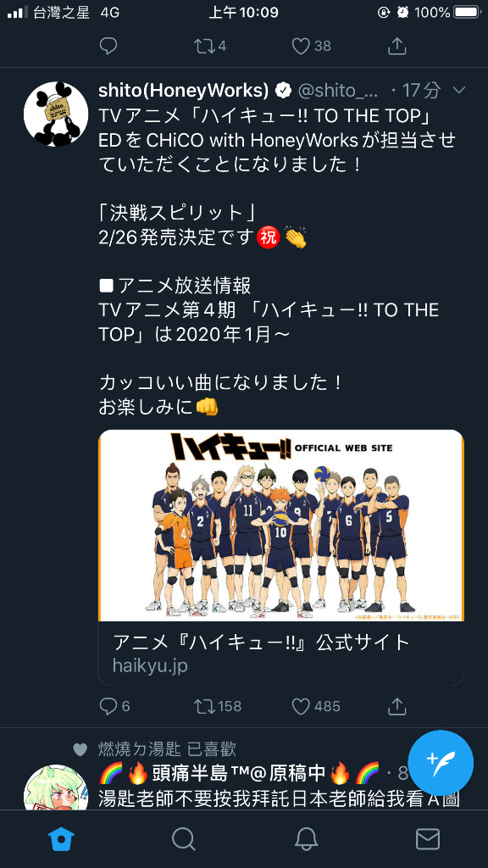This screenshot has width=488, height=868.
Task: Like the top tweet with 38 likes
Action: (x=312, y=46)
